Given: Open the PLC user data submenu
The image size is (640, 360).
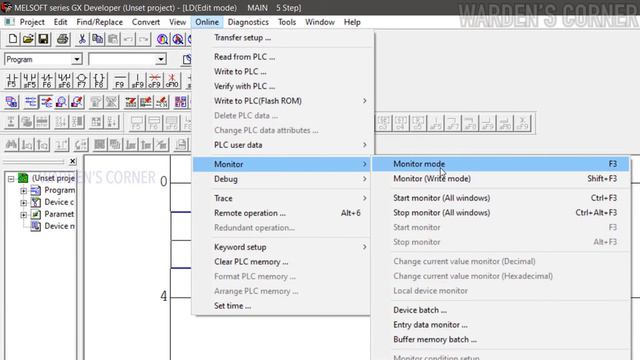Looking at the screenshot, I should pos(281,145).
